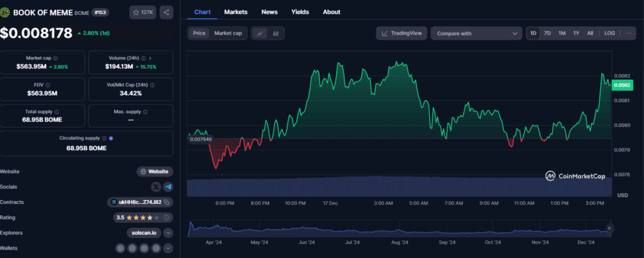
Task: Open the chart more options menu
Action: (x=629, y=33)
